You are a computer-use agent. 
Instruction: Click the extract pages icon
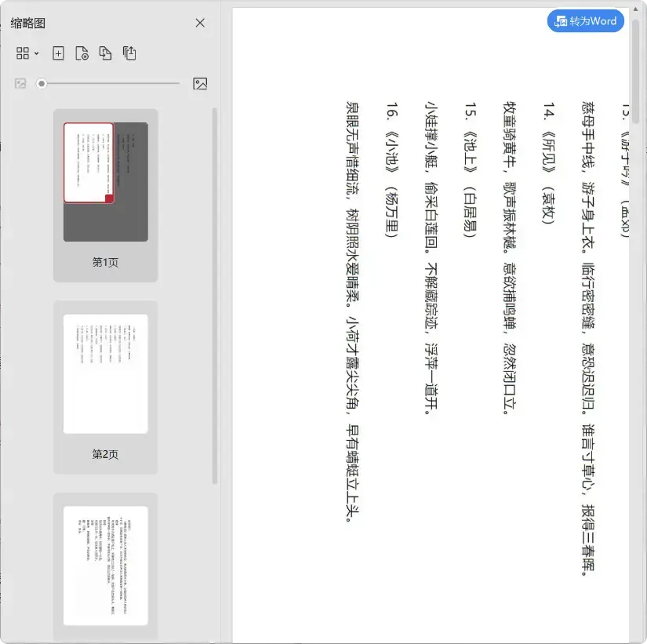click(129, 53)
